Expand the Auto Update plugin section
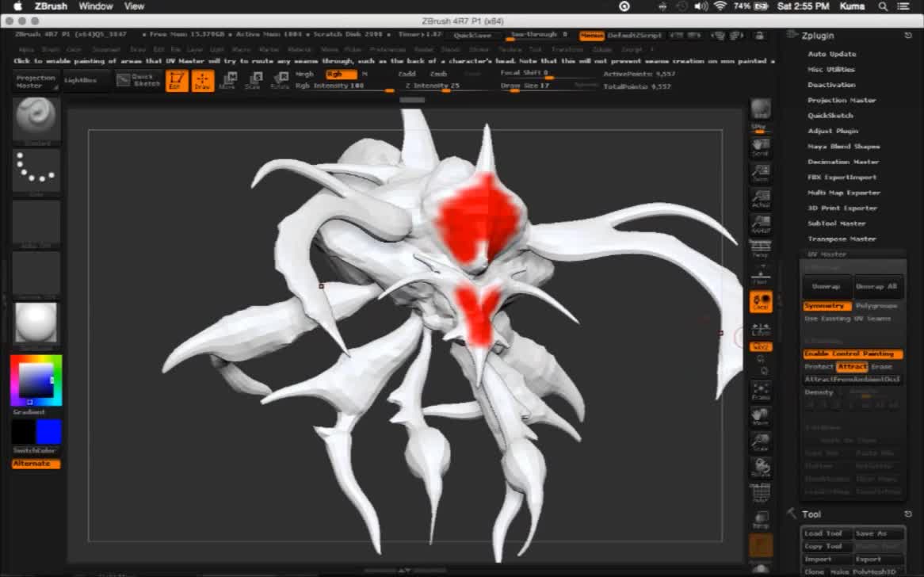The image size is (924, 577). [831, 54]
